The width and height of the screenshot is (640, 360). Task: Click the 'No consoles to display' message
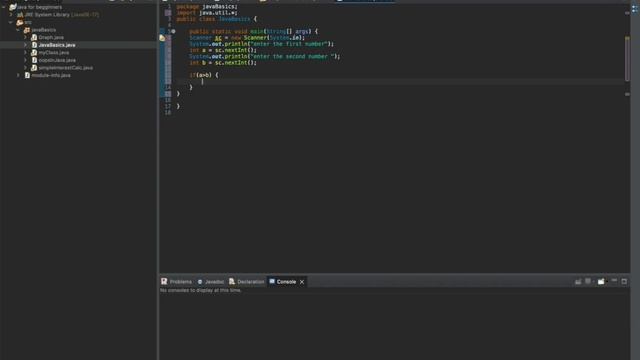pos(200,290)
